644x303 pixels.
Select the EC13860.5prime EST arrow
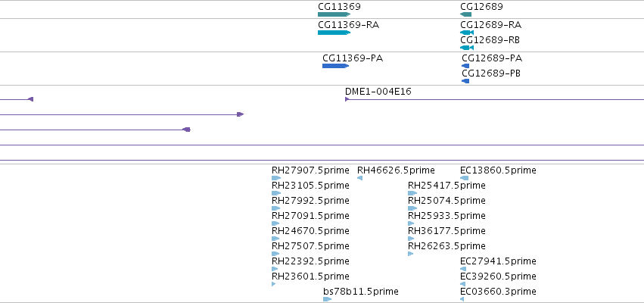coord(464,178)
